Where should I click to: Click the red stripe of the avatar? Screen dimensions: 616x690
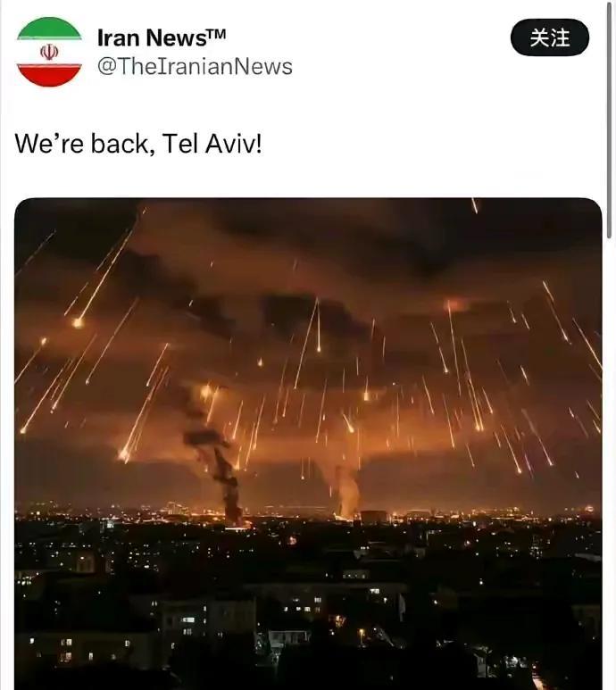point(49,75)
